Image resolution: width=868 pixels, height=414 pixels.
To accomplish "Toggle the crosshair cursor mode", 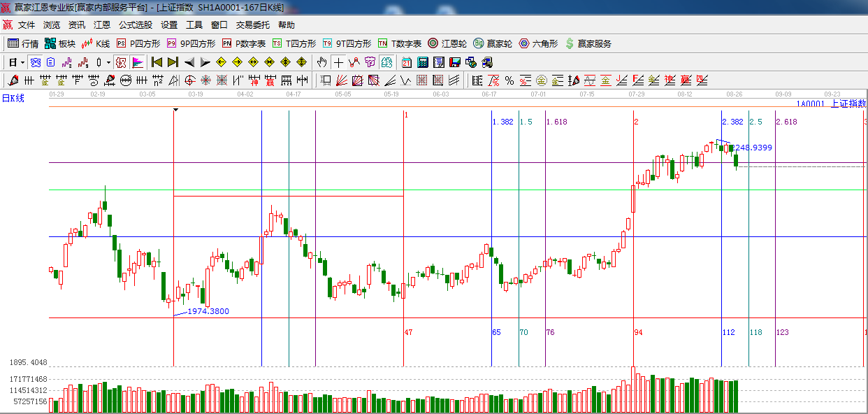I will [338, 62].
